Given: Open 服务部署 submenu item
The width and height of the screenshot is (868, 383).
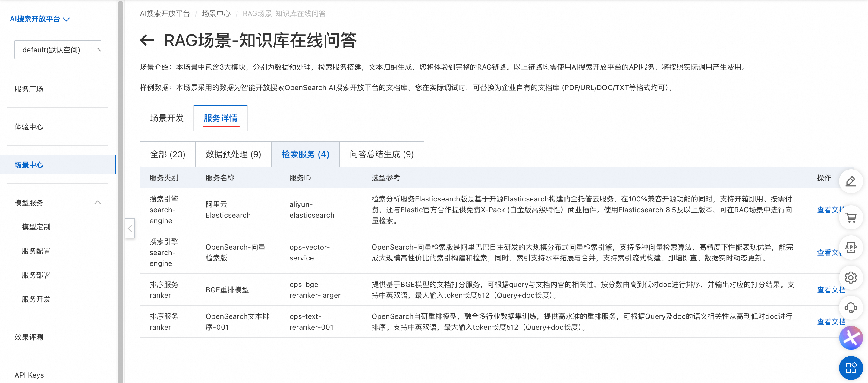Looking at the screenshot, I should 36,275.
